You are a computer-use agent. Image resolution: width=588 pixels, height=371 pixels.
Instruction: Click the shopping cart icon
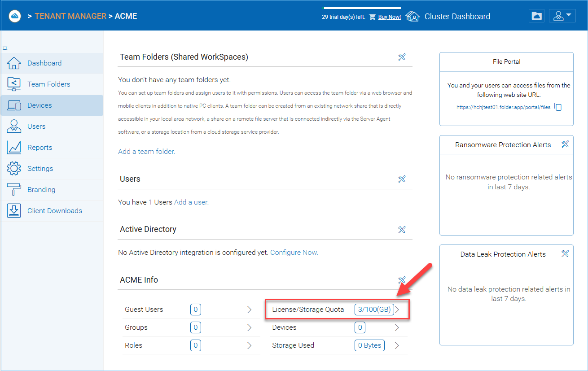pos(372,17)
